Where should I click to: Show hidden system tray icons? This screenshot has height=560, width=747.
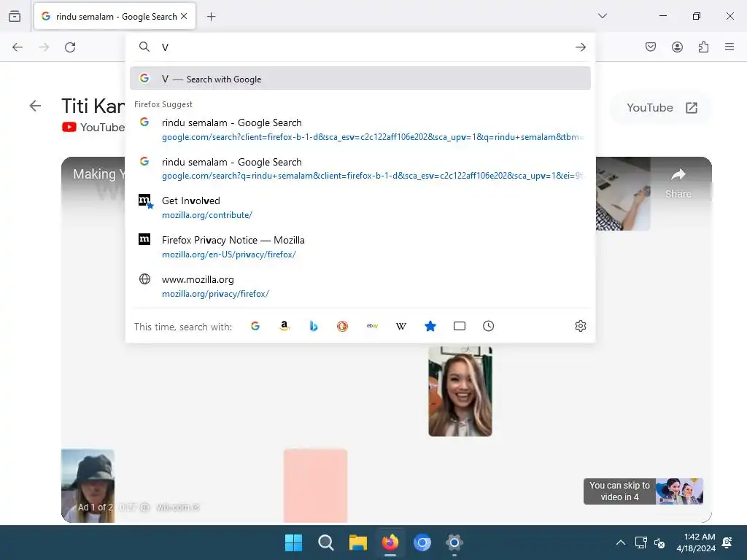[621, 542]
